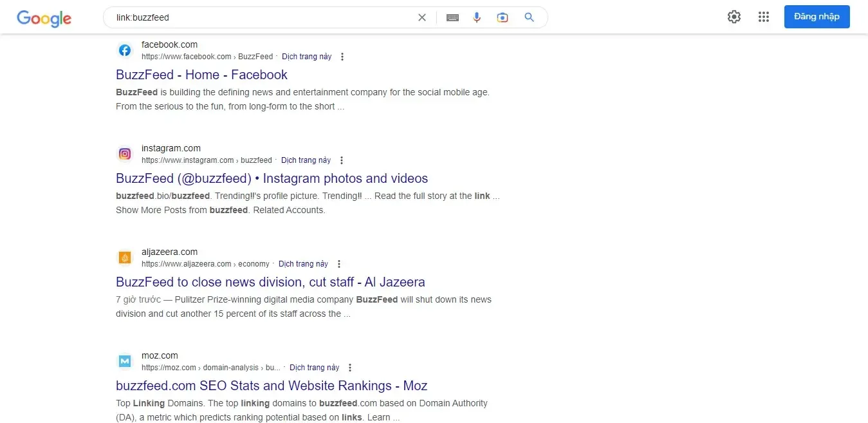The height and width of the screenshot is (423, 868).
Task: Open the Al Jazeera BuzzFeed news division article
Action: pyautogui.click(x=270, y=282)
